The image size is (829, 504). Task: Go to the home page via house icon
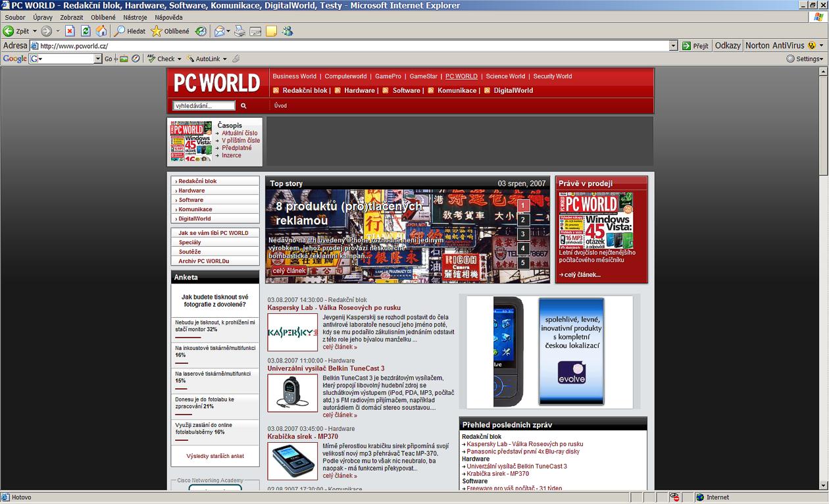(x=101, y=31)
